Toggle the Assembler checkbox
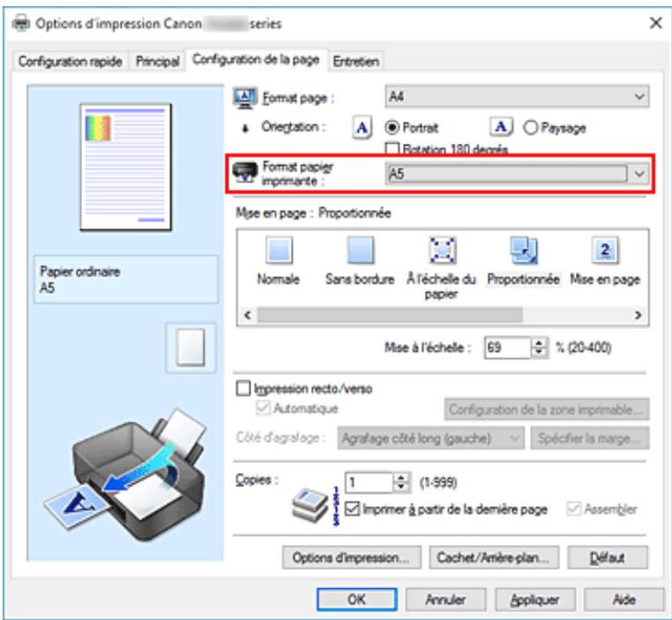This screenshot has height=620, width=672. coord(573,509)
